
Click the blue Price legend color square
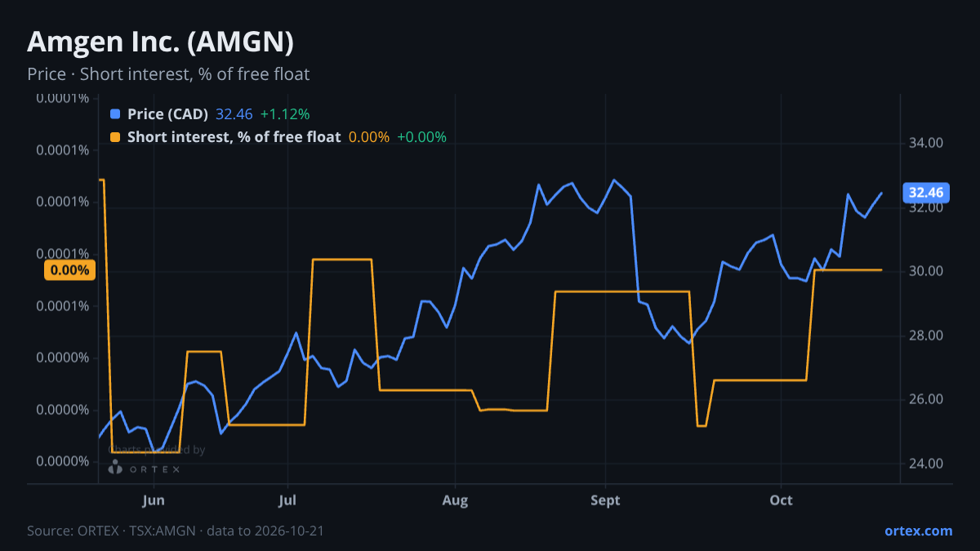115,114
